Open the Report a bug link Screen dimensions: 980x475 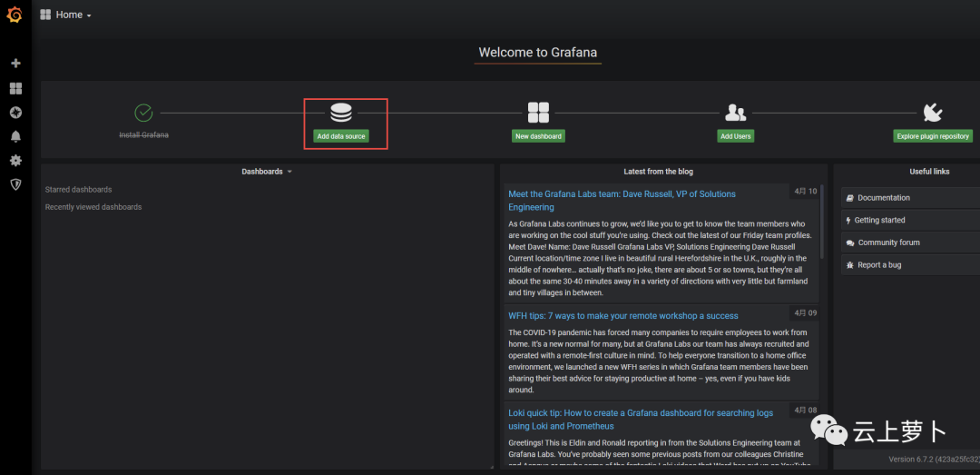pyautogui.click(x=910, y=265)
